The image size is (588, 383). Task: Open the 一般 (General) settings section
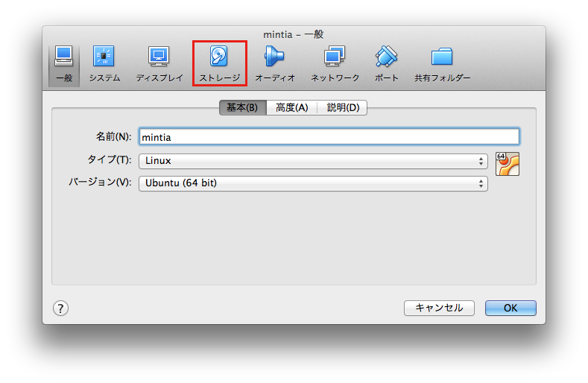click(64, 63)
